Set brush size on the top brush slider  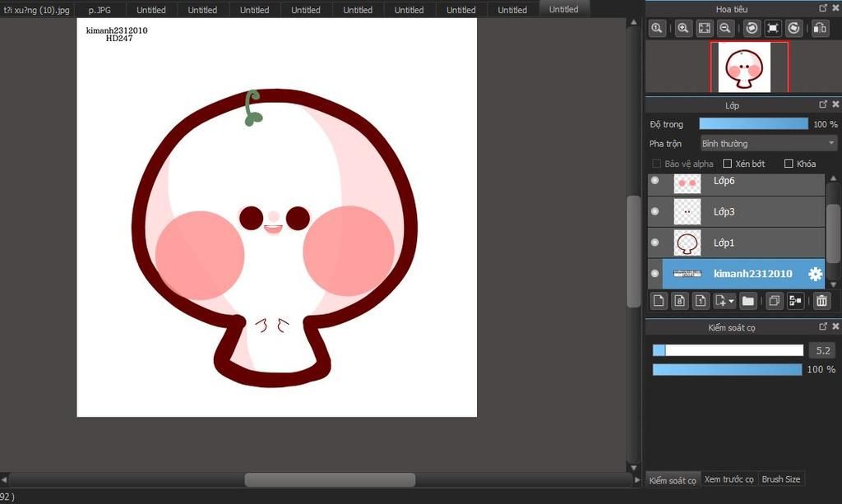tap(728, 350)
